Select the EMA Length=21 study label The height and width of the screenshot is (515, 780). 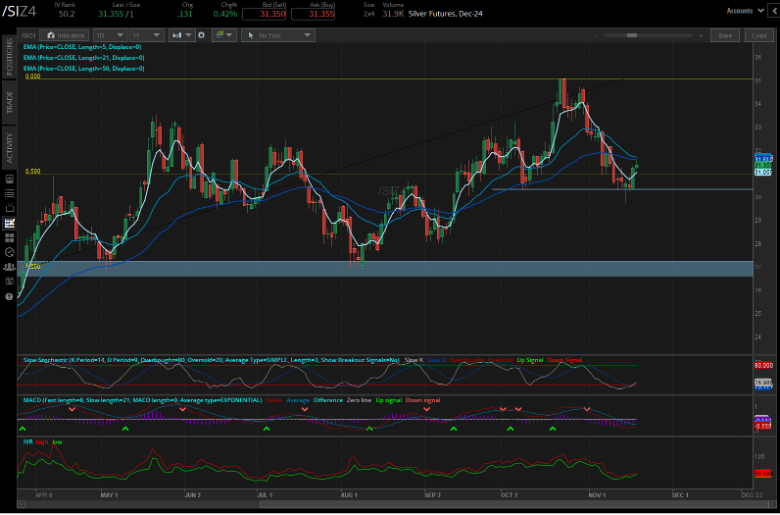(x=84, y=58)
